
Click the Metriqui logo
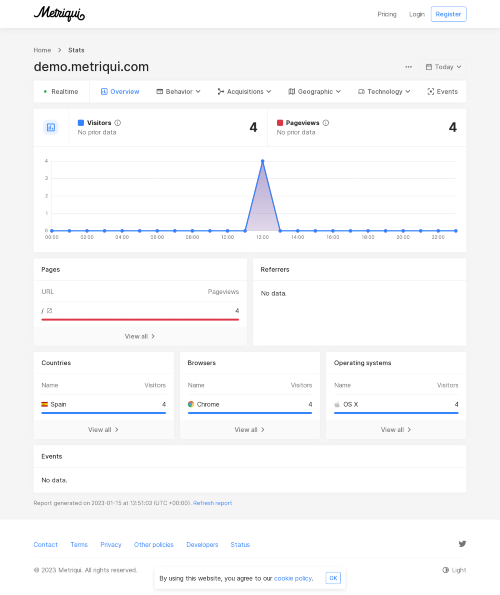point(59,14)
